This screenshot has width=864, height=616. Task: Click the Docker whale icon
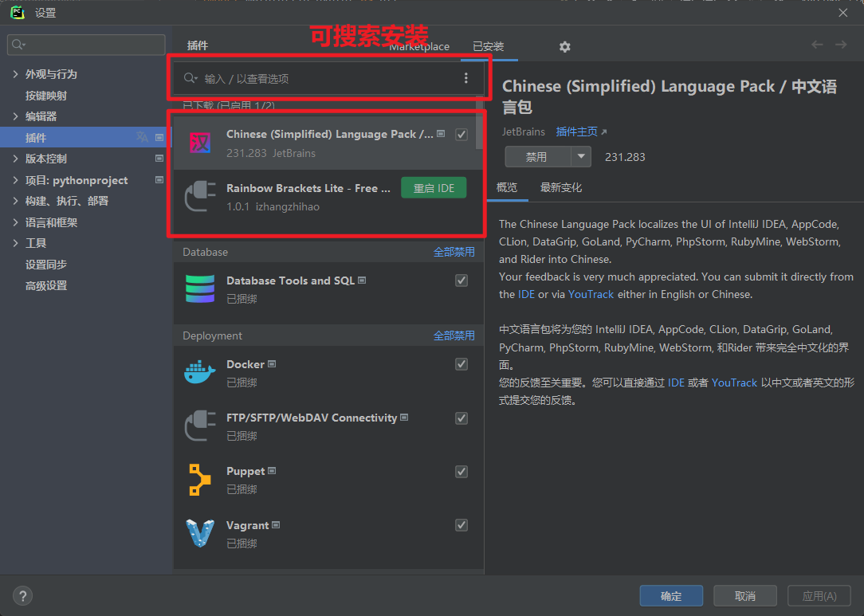(x=199, y=372)
